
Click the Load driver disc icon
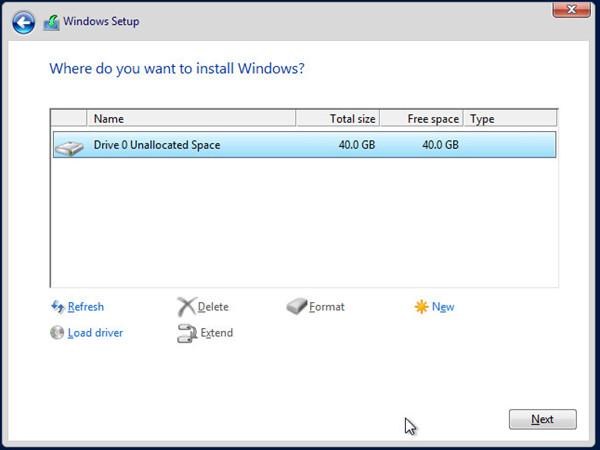57,333
